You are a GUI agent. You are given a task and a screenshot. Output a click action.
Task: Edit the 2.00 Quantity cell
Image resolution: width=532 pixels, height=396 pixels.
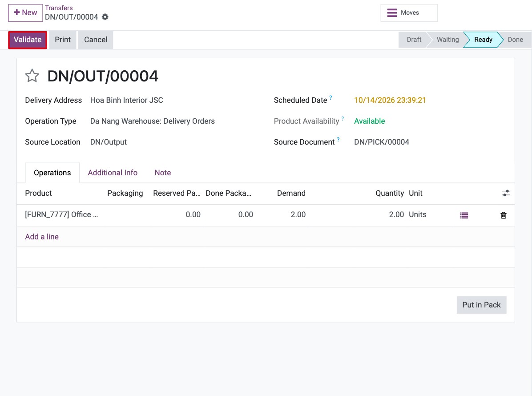(x=396, y=214)
